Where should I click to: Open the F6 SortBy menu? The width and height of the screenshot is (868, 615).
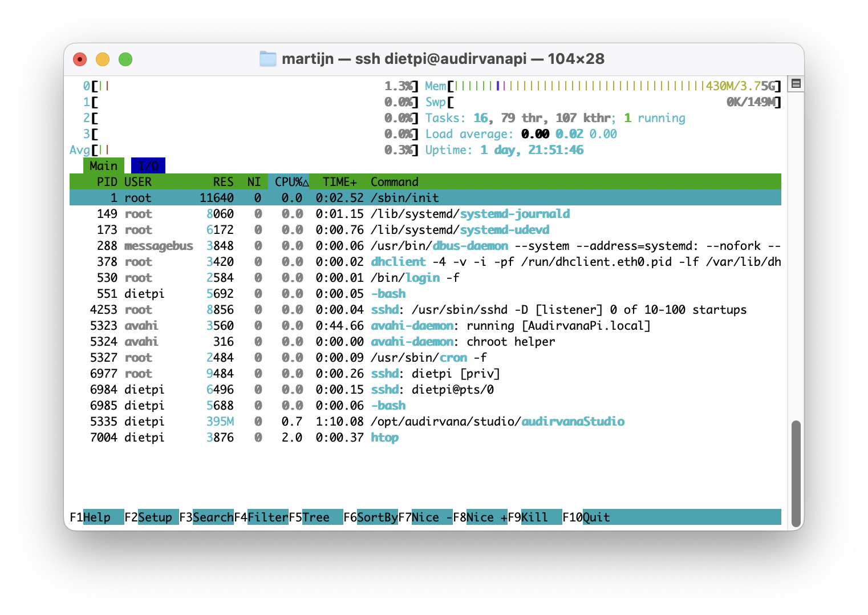[x=371, y=517]
